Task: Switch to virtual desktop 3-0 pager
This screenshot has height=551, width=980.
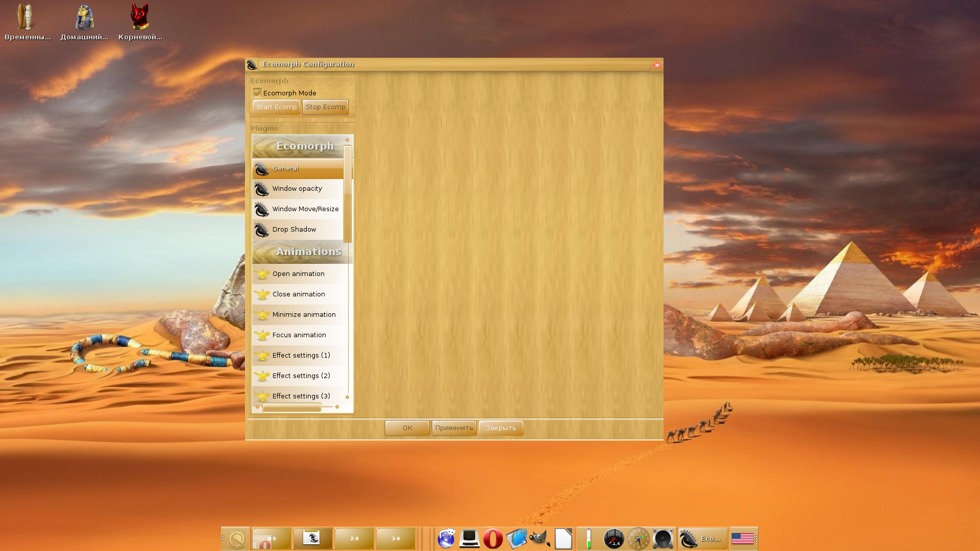Action: point(396,539)
